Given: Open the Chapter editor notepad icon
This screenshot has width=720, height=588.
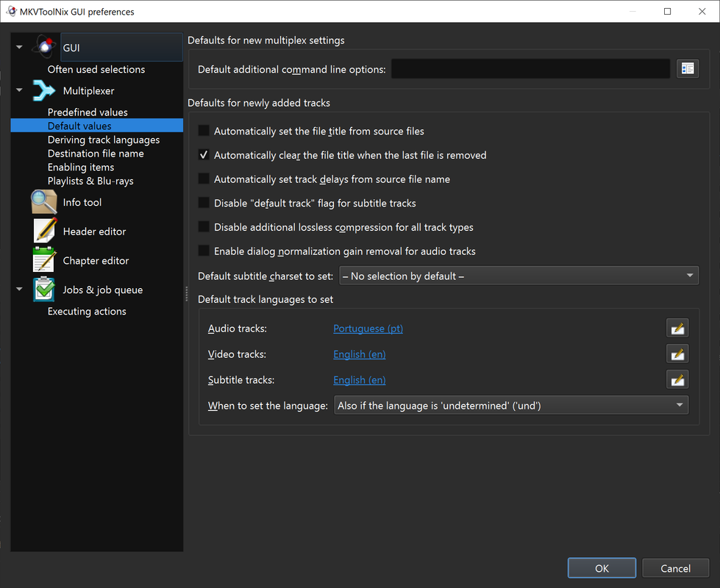Looking at the screenshot, I should (x=45, y=259).
